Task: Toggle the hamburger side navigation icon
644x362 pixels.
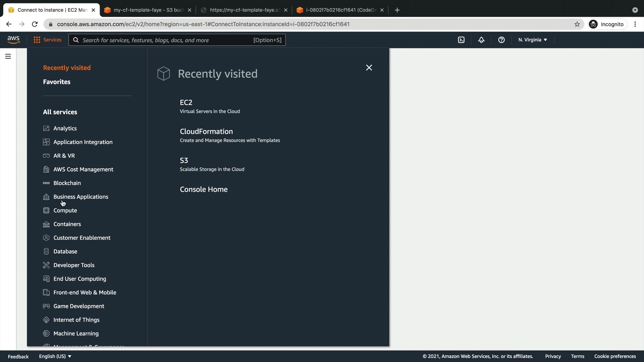Action: click(8, 56)
